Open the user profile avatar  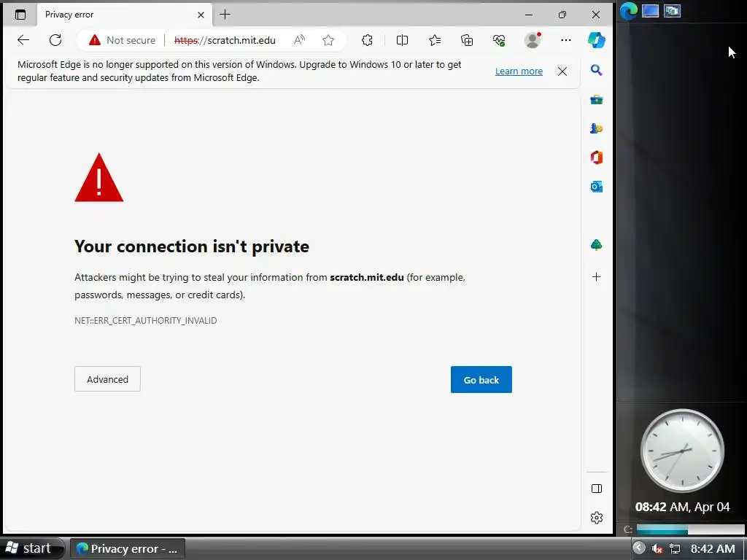(x=533, y=41)
